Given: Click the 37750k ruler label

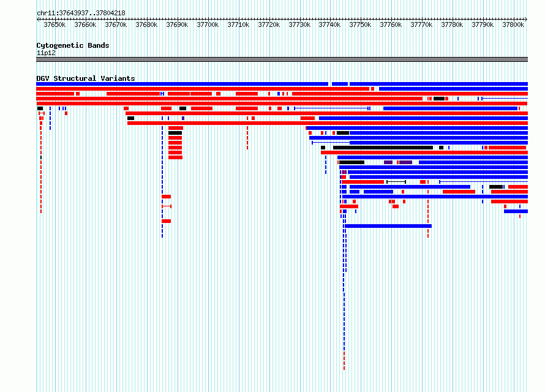Looking at the screenshot, I should pos(360,25).
